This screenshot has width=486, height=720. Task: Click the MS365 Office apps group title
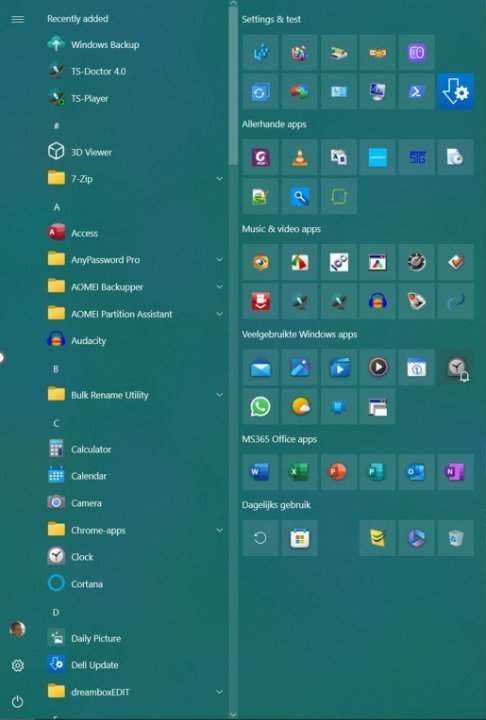coord(279,439)
